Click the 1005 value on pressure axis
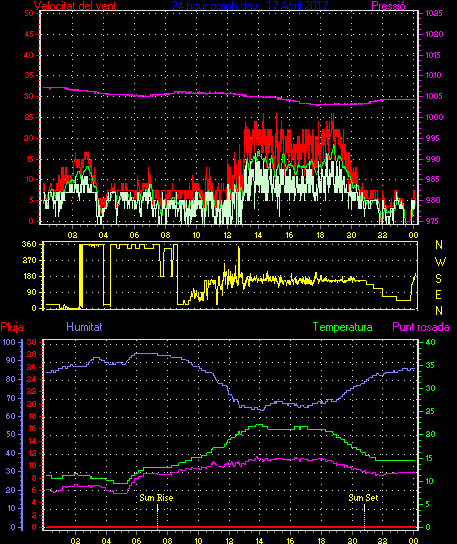This screenshot has width=457, height=544. 434,96
